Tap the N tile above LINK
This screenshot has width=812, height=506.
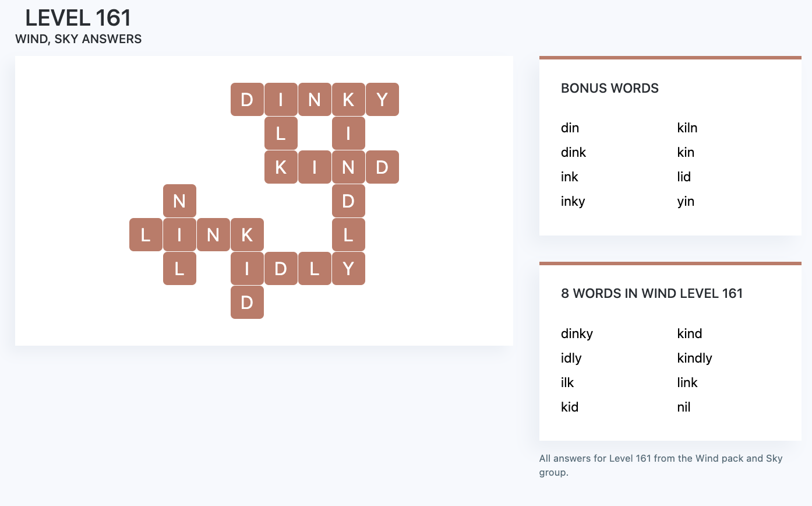179,201
